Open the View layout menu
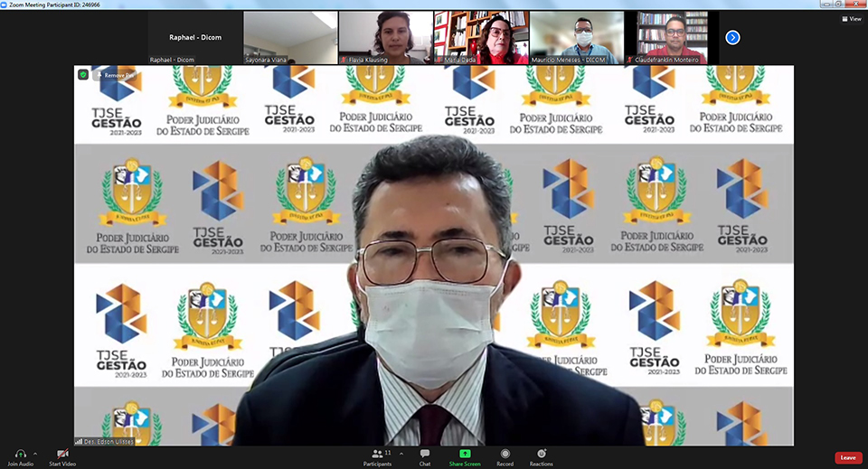868x469 pixels. coord(850,18)
